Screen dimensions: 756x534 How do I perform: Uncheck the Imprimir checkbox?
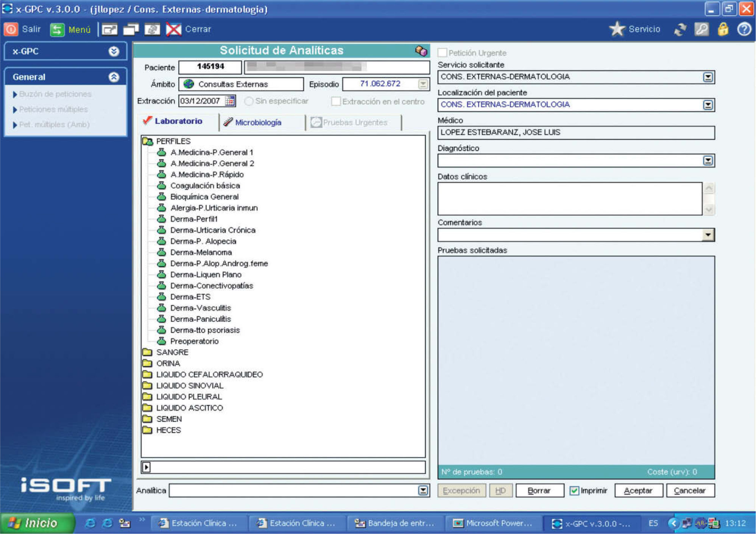[x=574, y=491]
